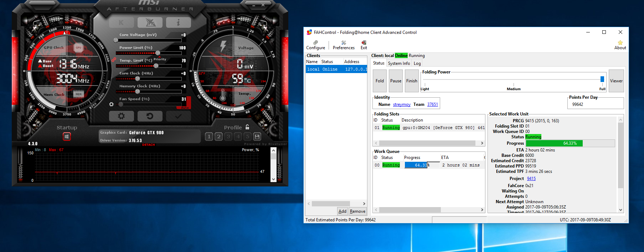Image resolution: width=644 pixels, height=252 pixels.
Task: Sort clients by Address column header
Action: click(x=355, y=62)
